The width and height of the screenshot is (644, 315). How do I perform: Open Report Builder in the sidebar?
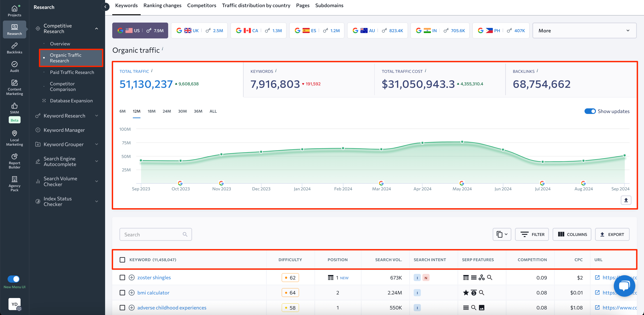point(15,161)
